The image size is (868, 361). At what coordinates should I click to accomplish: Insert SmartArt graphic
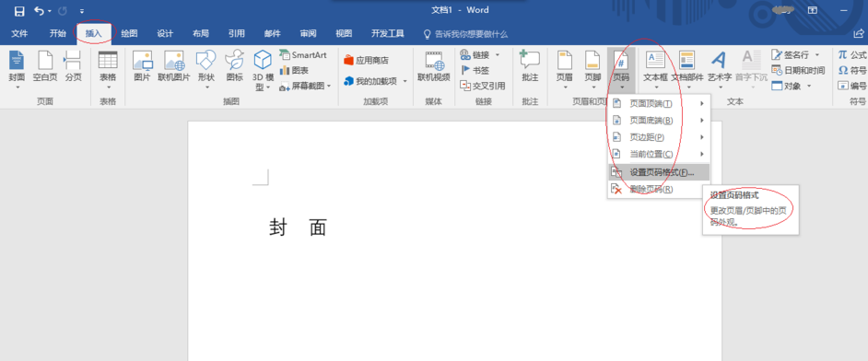point(303,54)
